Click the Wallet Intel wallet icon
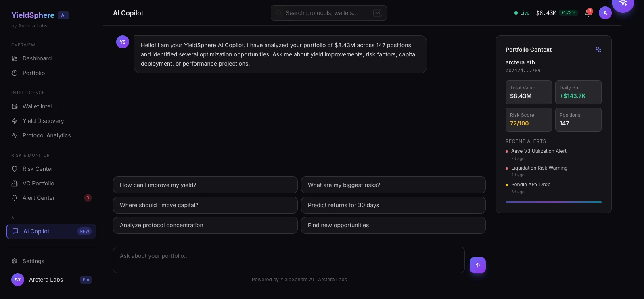 pyautogui.click(x=15, y=106)
